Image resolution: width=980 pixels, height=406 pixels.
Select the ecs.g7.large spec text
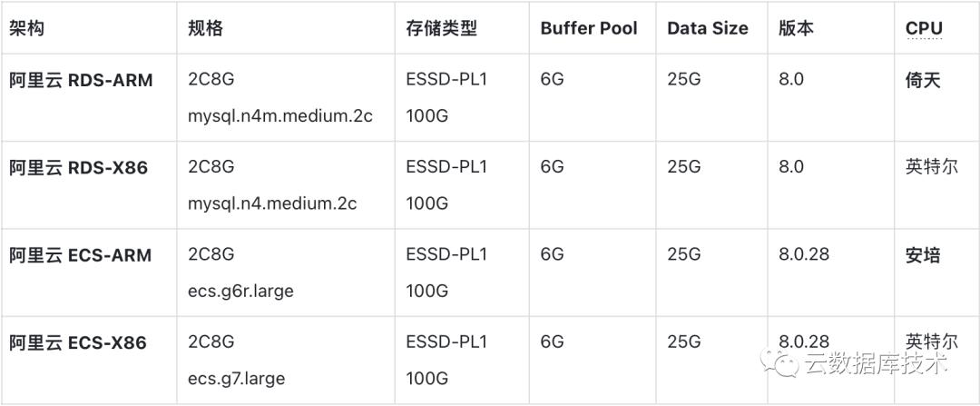[x=236, y=379]
